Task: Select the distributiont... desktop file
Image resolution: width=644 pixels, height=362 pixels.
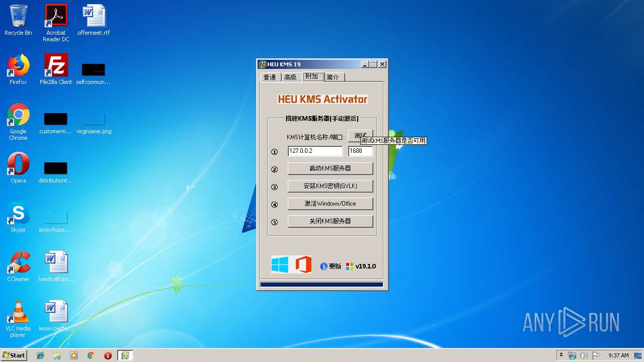Action: 55,171
